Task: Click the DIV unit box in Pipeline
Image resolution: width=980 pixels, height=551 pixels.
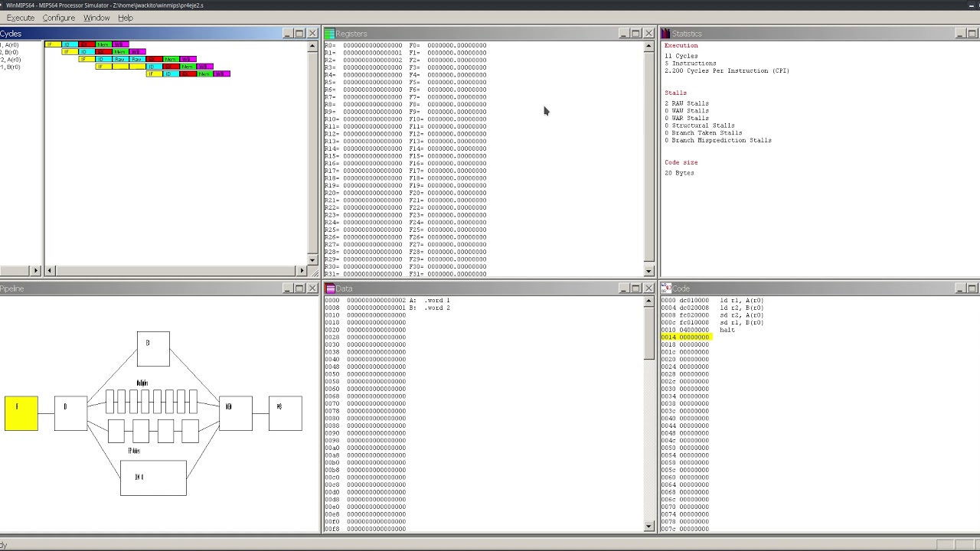Action: [153, 478]
